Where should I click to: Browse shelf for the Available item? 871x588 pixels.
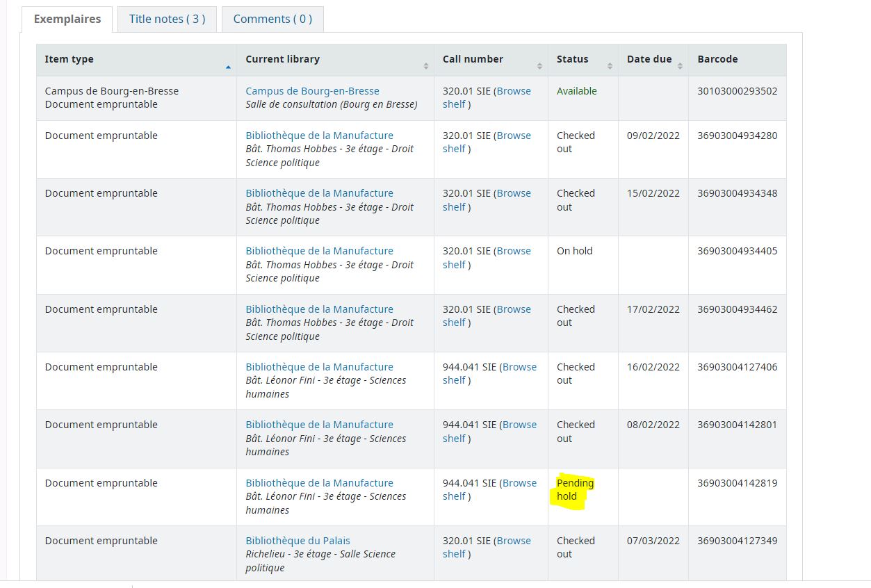513,91
